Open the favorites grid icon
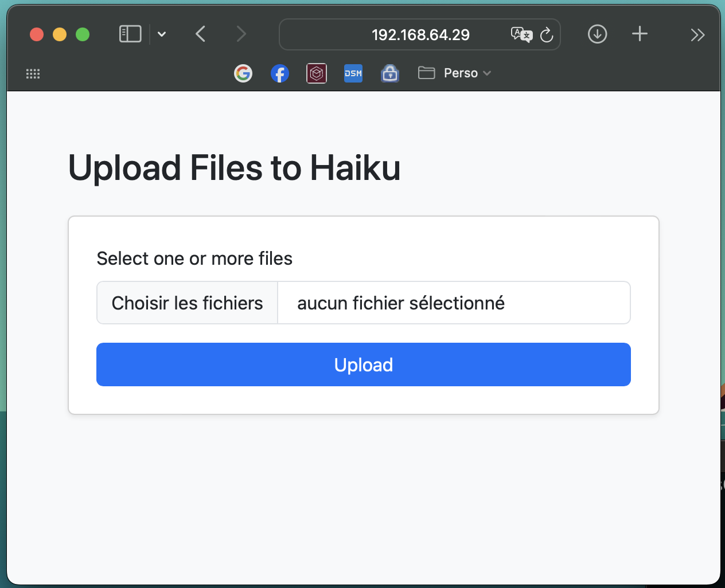The image size is (725, 588). pos(33,73)
